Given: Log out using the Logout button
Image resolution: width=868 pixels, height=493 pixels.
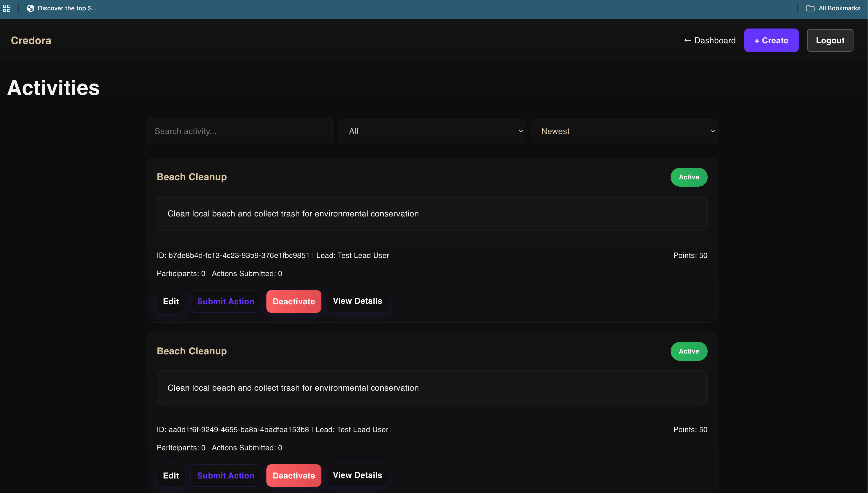Looking at the screenshot, I should [x=830, y=40].
